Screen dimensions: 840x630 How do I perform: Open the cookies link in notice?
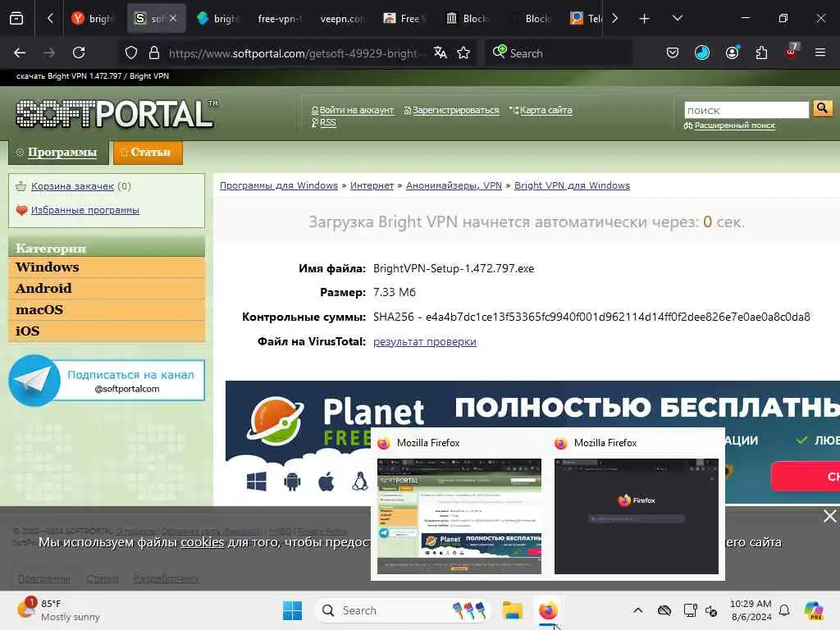(x=202, y=542)
